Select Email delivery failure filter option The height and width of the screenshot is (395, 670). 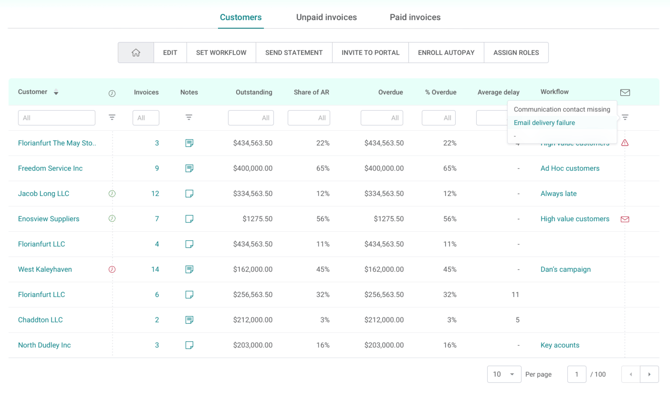[544, 123]
